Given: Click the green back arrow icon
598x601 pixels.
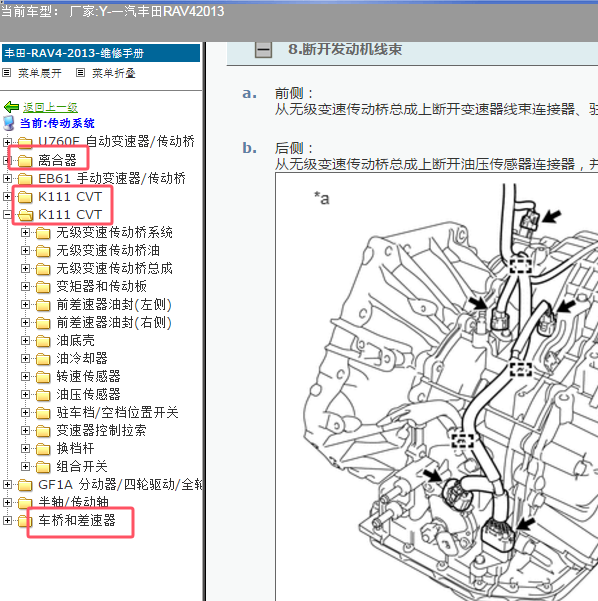Looking at the screenshot, I should point(11,107).
